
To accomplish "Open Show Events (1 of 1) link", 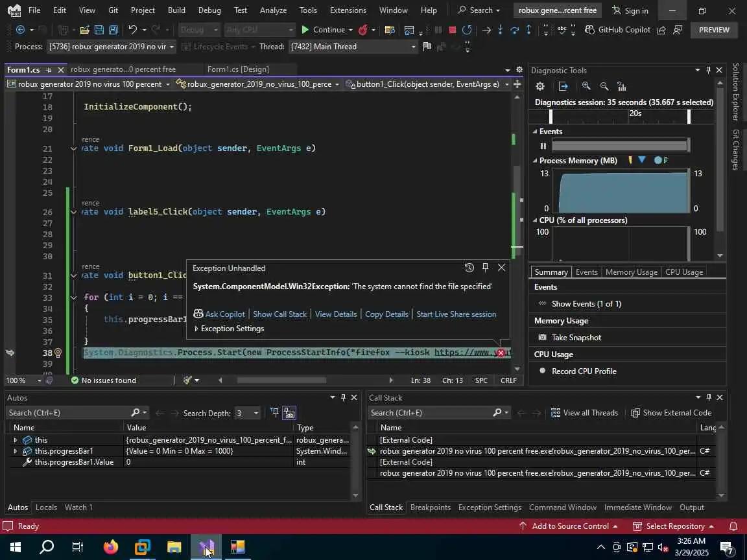I will [586, 304].
